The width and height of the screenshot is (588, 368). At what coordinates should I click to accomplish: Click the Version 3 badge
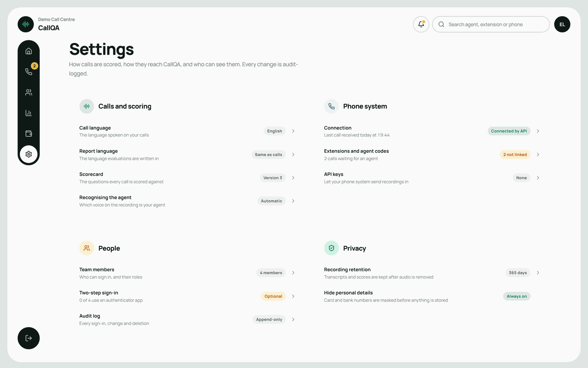273,178
